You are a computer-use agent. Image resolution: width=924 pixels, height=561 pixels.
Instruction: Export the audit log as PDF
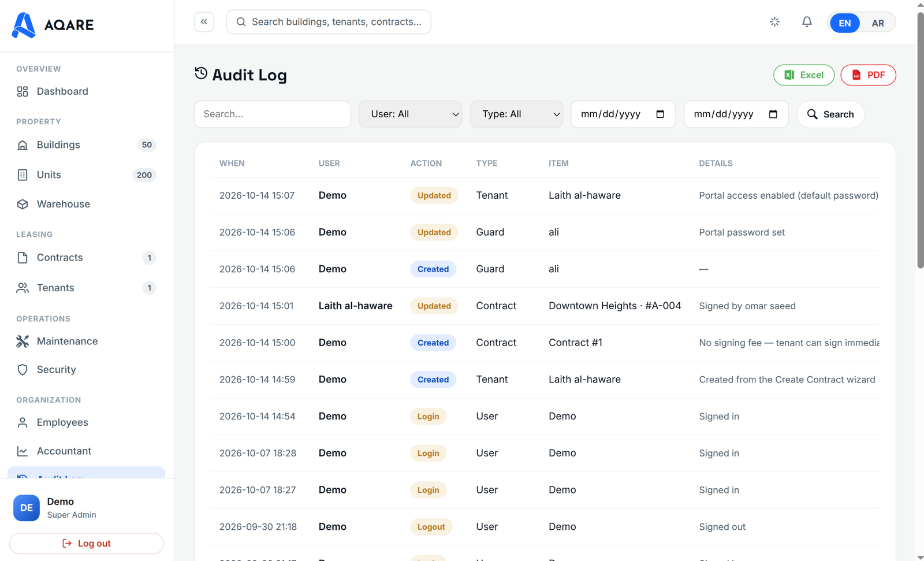[x=868, y=75]
